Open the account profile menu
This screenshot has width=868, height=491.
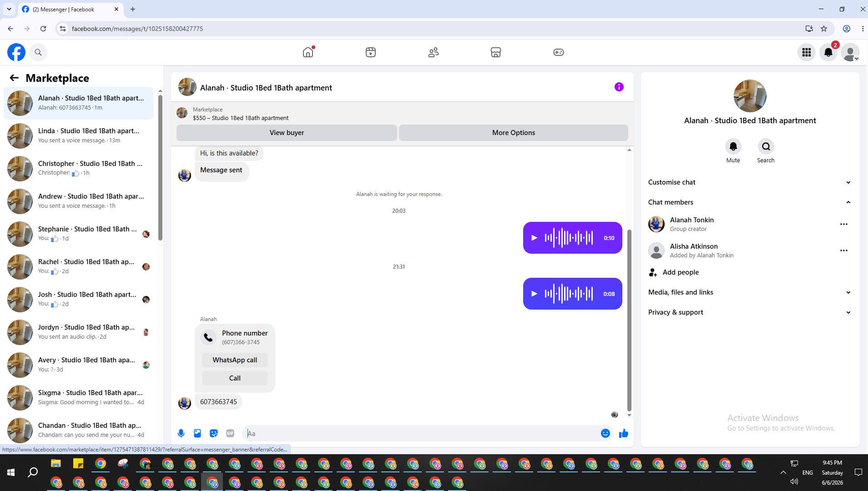coord(850,52)
